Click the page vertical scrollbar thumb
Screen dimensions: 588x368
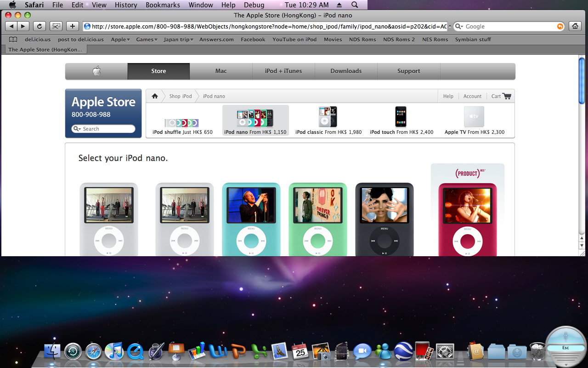pyautogui.click(x=582, y=80)
